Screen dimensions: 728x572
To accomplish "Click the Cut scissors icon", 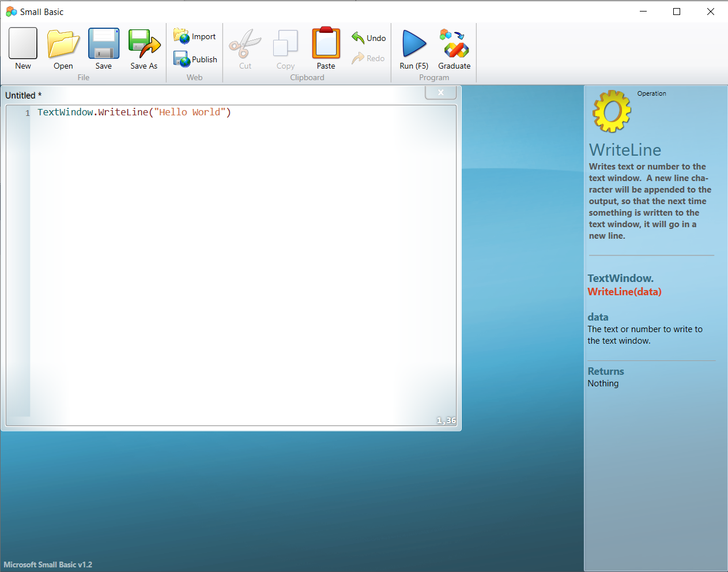I will pyautogui.click(x=245, y=44).
